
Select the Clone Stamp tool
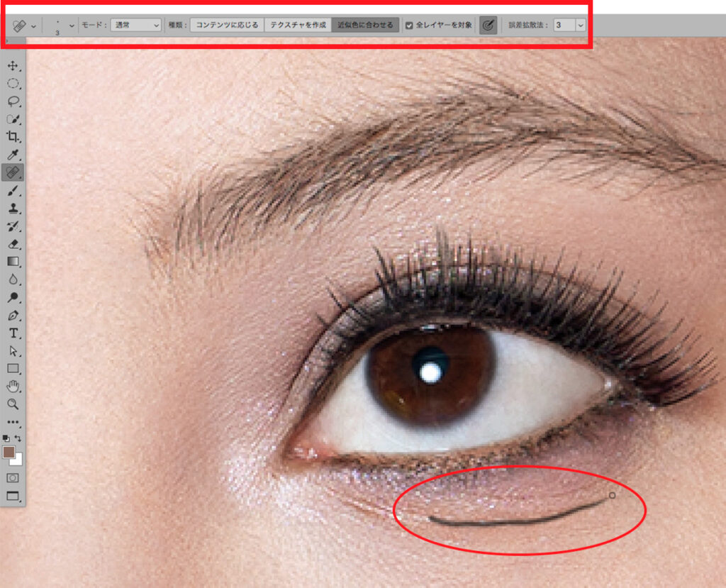(x=13, y=209)
